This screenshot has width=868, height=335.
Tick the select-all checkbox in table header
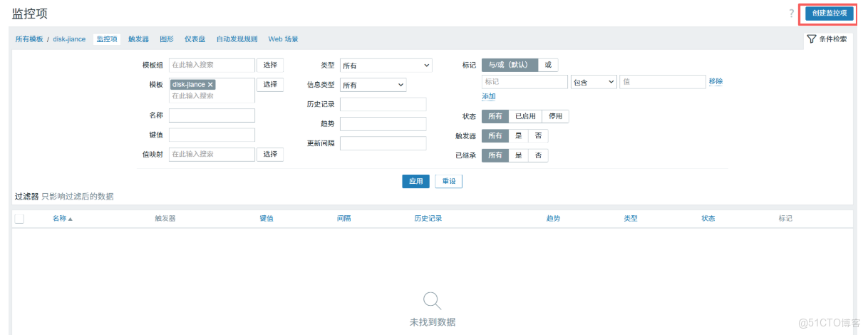point(19,218)
